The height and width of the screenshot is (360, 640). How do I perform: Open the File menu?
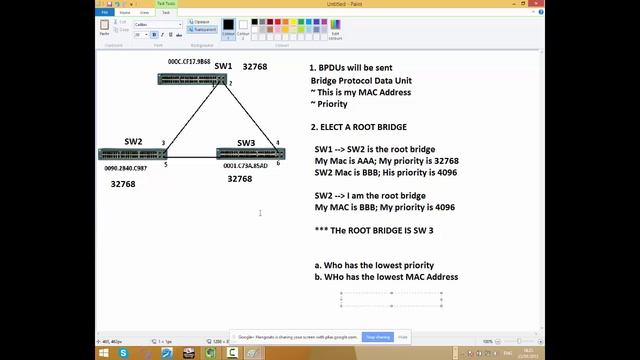[x=105, y=13]
